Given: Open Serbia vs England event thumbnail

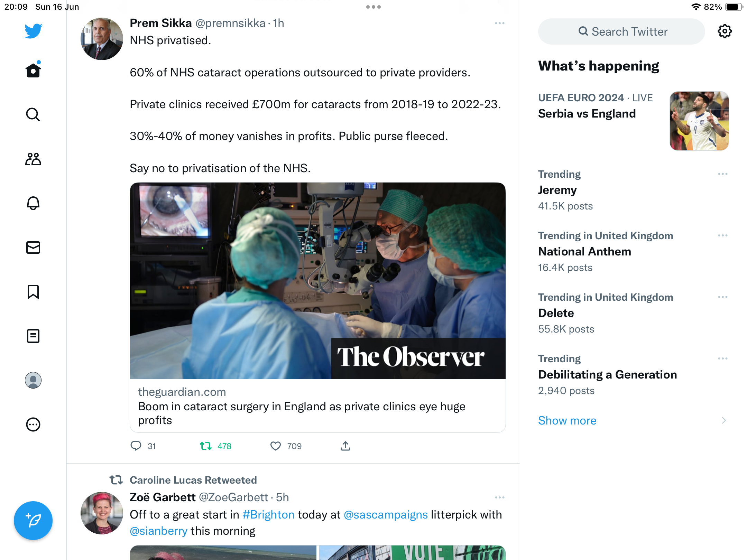Looking at the screenshot, I should coord(699,121).
